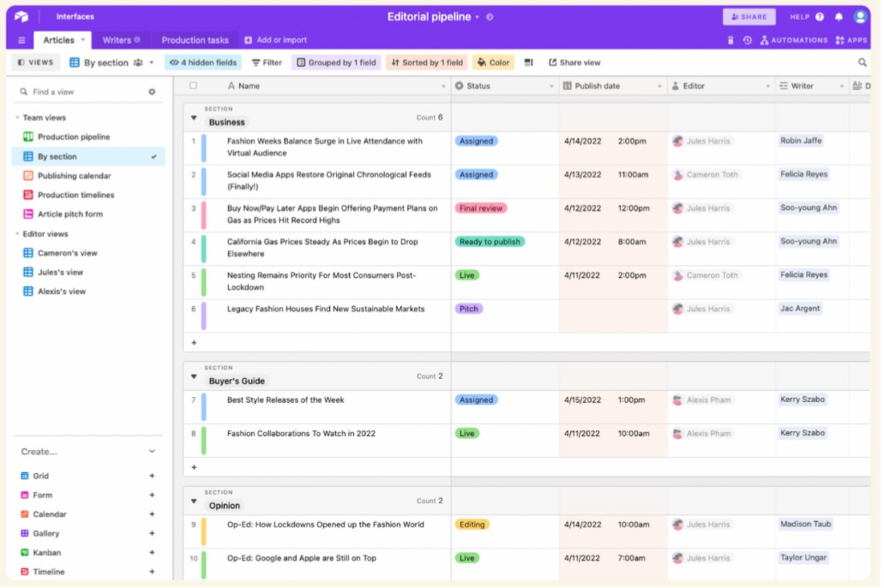Open the search magnifier in the toolbar
Viewport: 884px width, 588px height.
point(863,62)
